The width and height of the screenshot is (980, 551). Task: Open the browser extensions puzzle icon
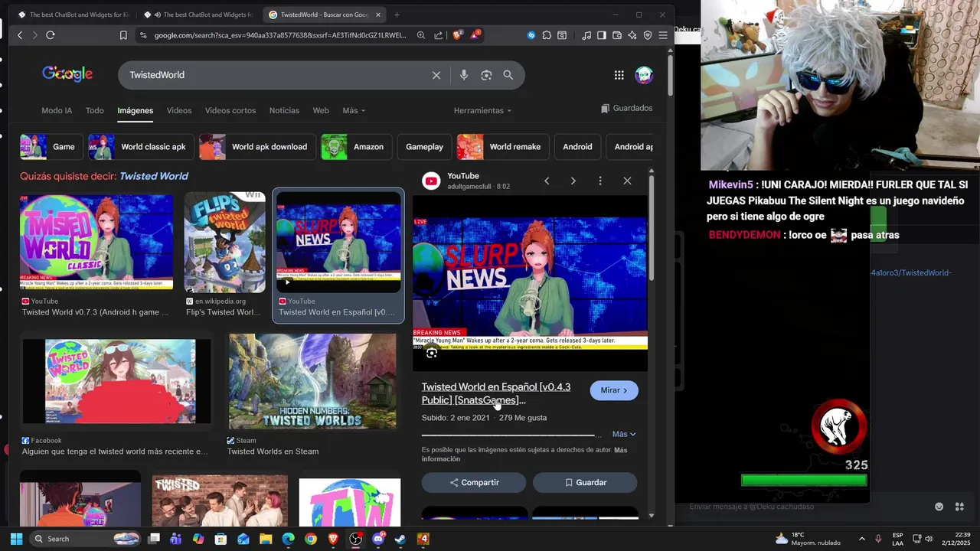coord(547,35)
